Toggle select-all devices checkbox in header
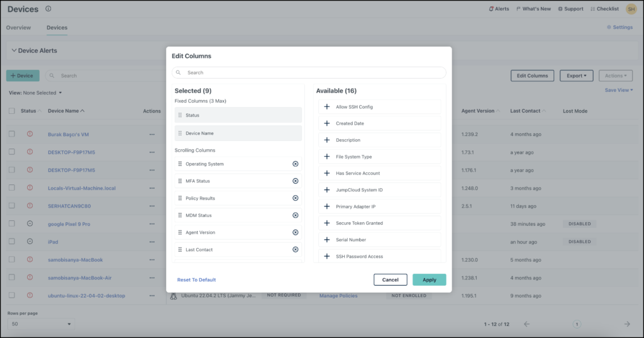 (x=12, y=111)
